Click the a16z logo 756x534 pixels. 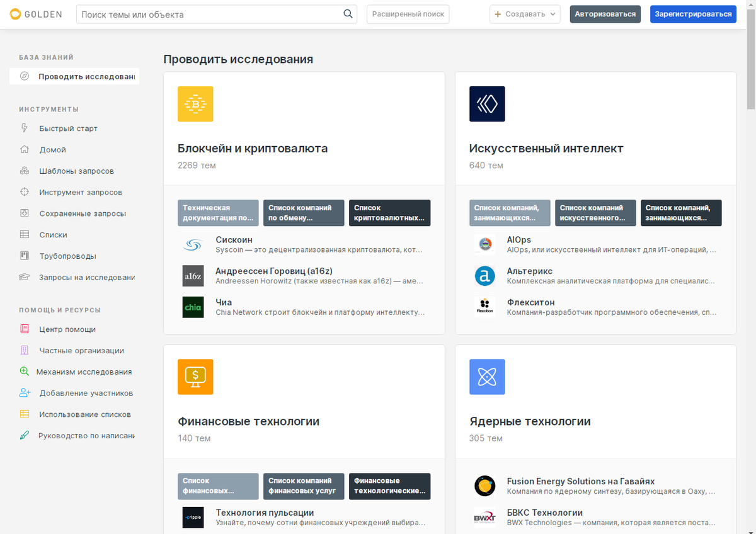pos(193,276)
